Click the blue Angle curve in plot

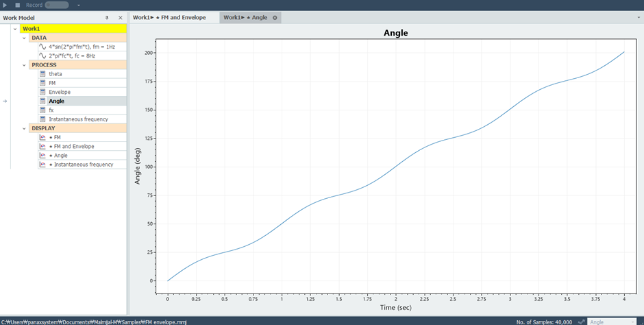tap(396, 167)
